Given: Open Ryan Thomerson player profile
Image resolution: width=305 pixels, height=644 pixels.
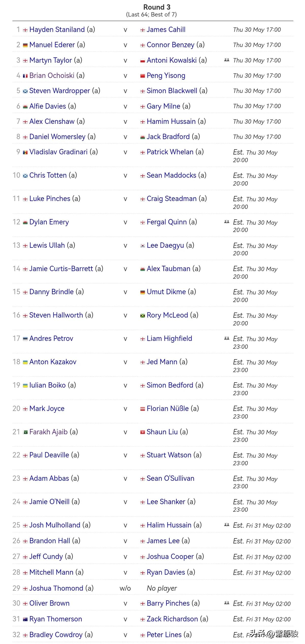Looking at the screenshot, I should (x=56, y=619).
